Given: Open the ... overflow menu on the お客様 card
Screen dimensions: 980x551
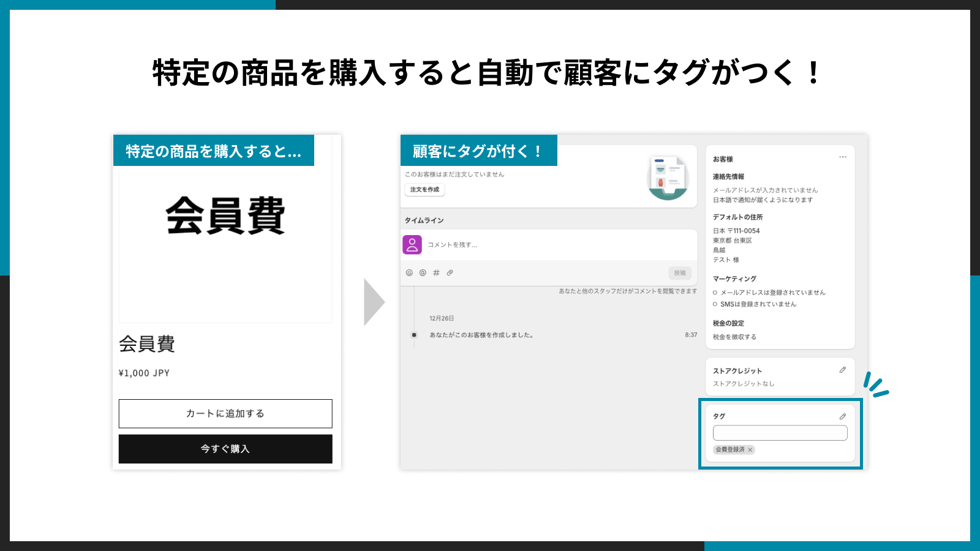Looking at the screenshot, I should click(843, 157).
